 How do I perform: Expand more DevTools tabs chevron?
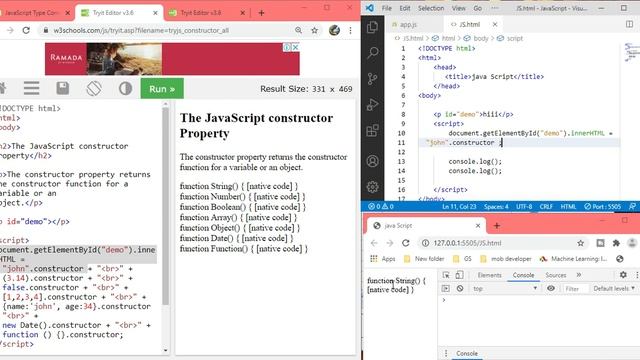click(x=579, y=275)
